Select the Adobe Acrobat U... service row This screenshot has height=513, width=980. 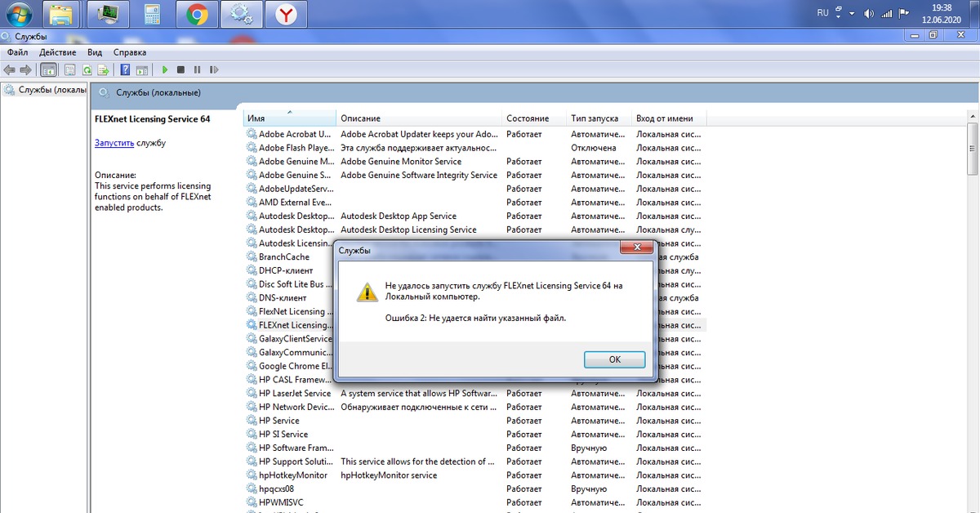[x=474, y=134]
